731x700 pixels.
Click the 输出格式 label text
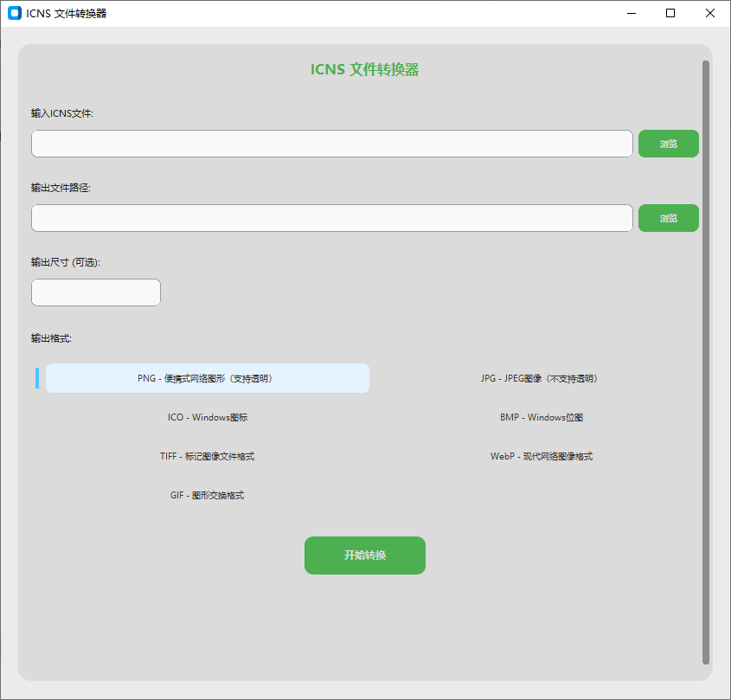point(52,337)
